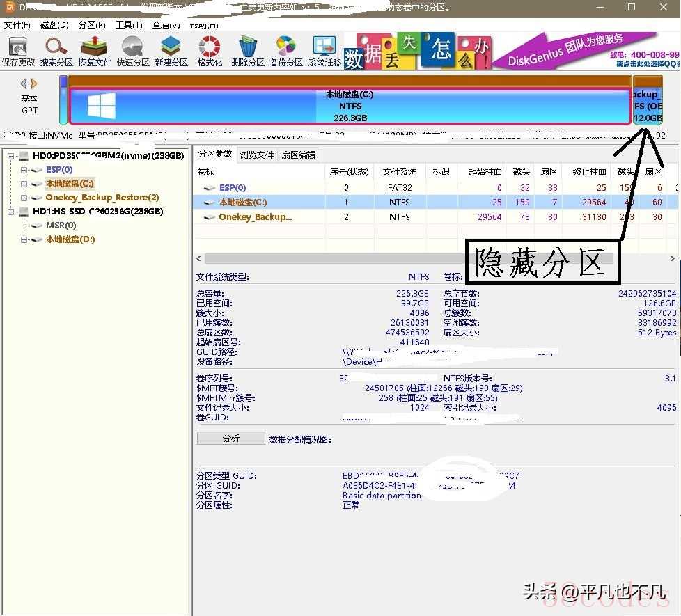Screen dimensions: 681x616
Task: Click the Analyze (分析) button
Action: [x=231, y=439]
